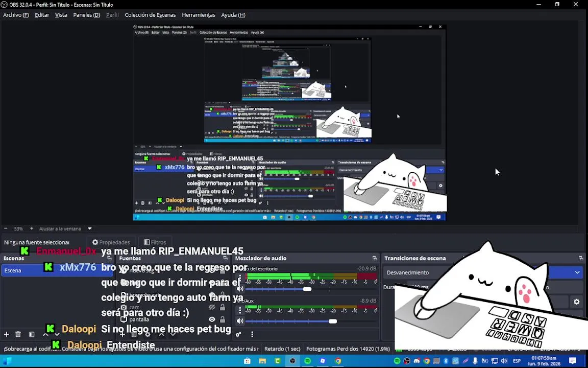Open the Paneles menu
Screen dimensions: 588x368
87,15
